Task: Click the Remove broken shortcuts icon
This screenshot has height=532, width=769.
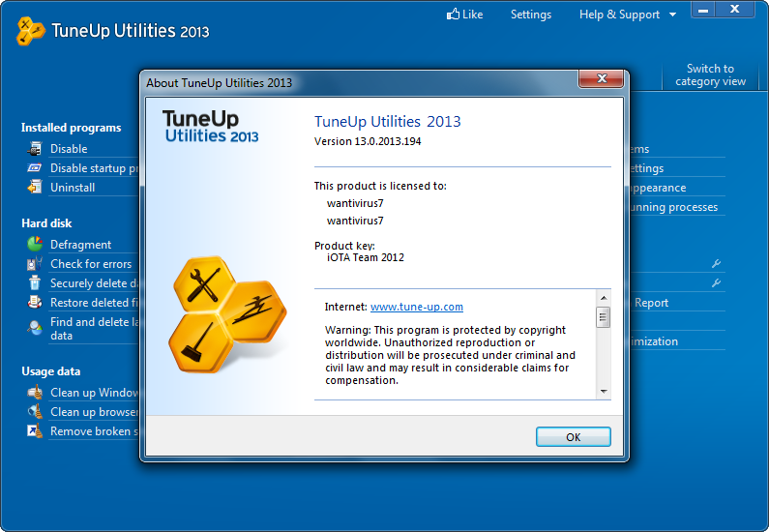Action: (x=34, y=431)
